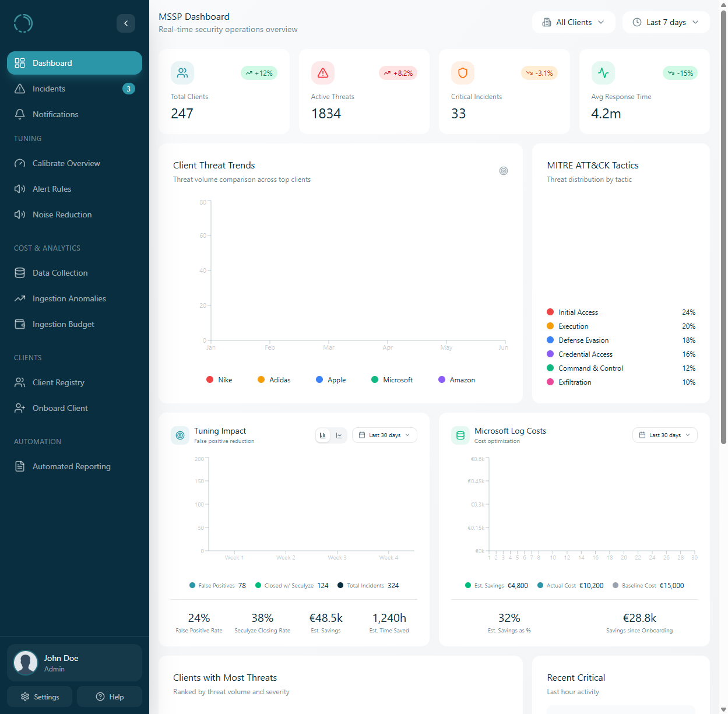Click the Critical Incidents shield icon
The width and height of the screenshot is (728, 714).
463,73
